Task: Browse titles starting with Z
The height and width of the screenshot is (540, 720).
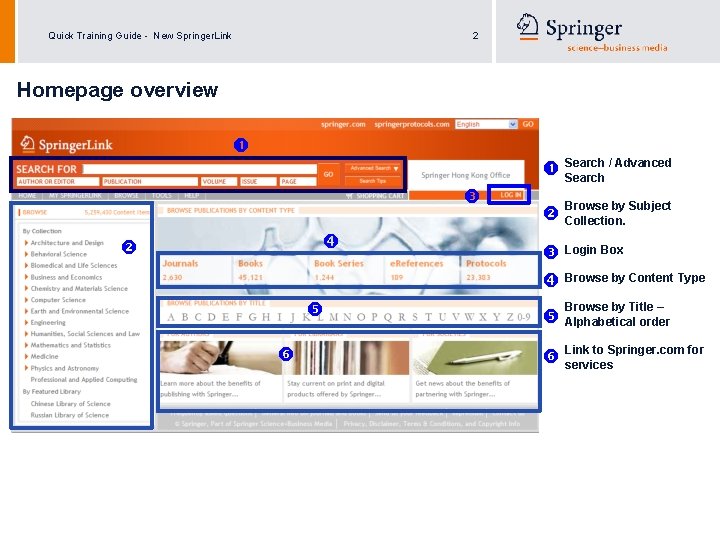Action: click(510, 317)
